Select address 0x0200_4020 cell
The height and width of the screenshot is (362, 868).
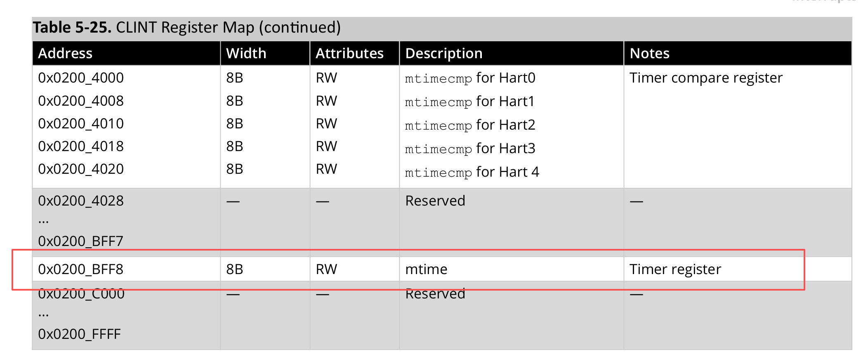(81, 169)
